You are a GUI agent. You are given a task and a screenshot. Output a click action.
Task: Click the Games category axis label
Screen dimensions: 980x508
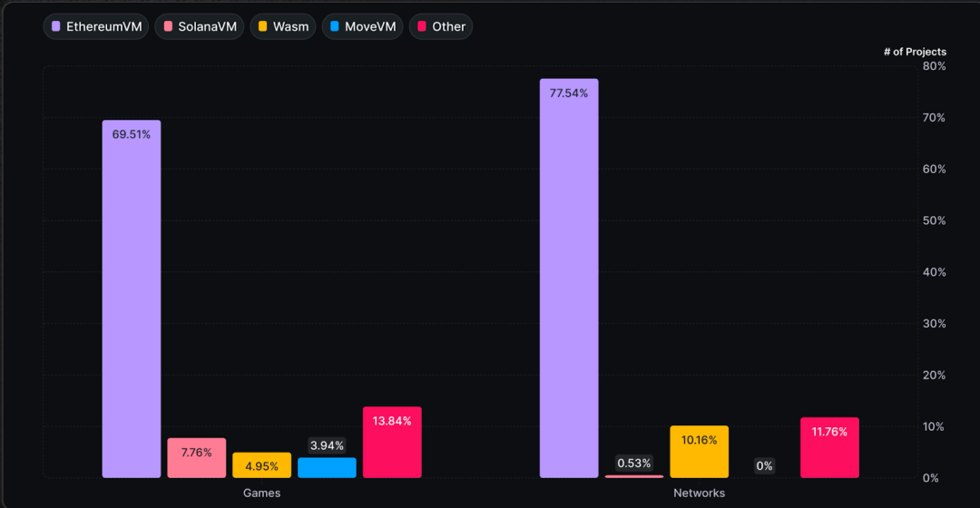tap(261, 493)
